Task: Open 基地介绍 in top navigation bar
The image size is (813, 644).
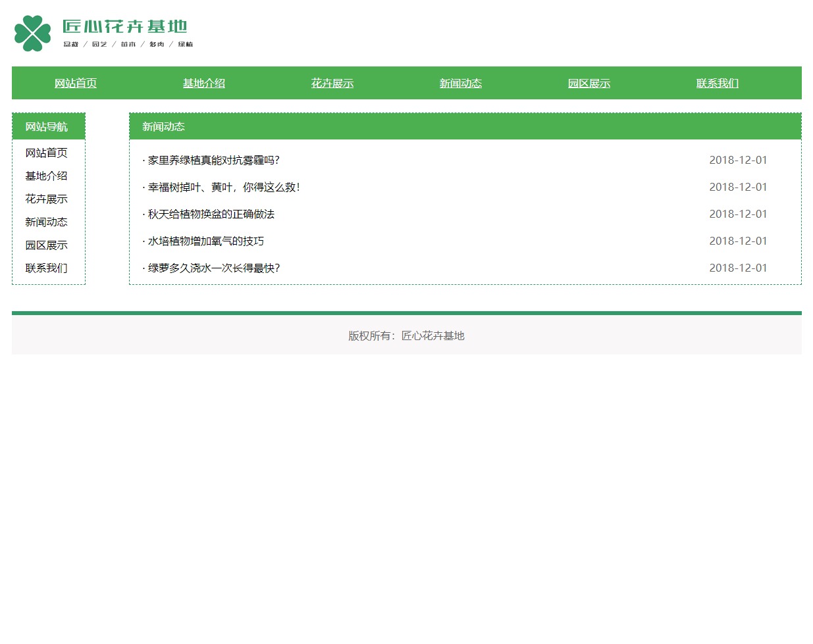Action: 204,84
